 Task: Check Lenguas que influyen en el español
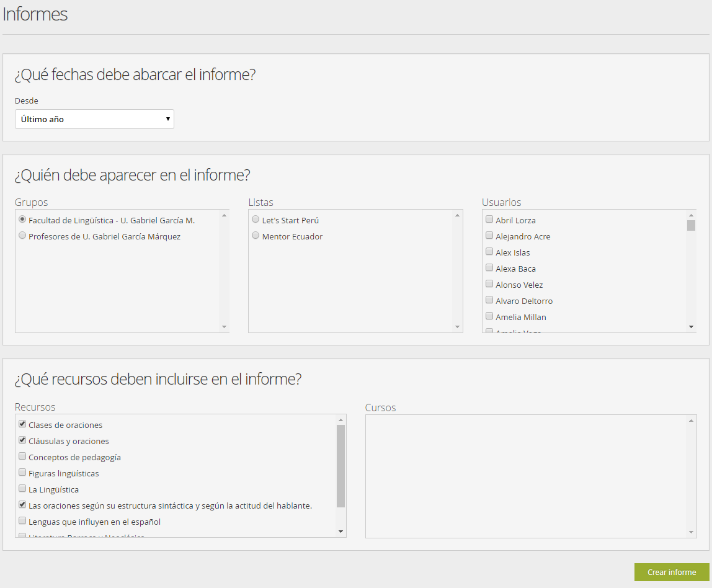[23, 521]
